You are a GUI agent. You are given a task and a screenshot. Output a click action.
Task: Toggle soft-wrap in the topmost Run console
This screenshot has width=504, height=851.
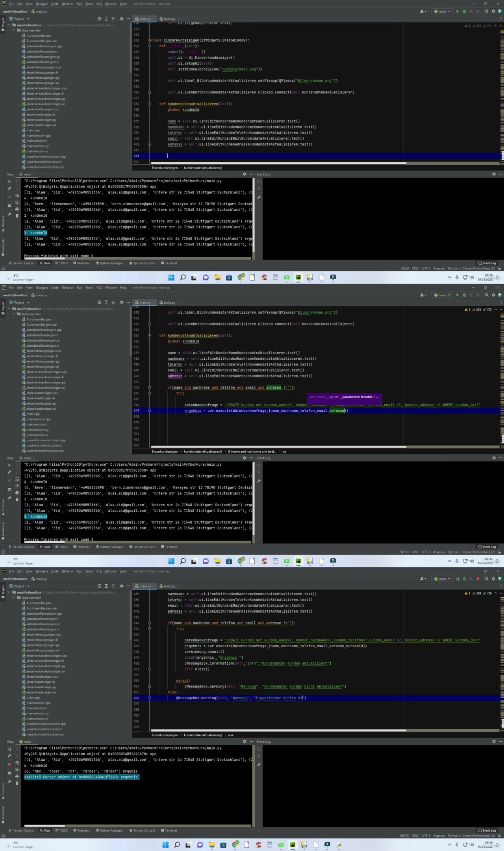tap(17, 195)
